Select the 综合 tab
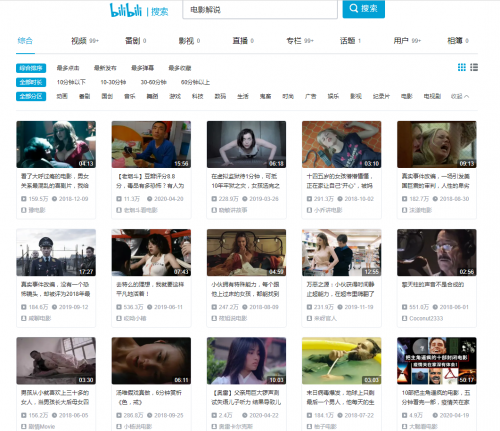This screenshot has width=500, height=431. click(25, 41)
